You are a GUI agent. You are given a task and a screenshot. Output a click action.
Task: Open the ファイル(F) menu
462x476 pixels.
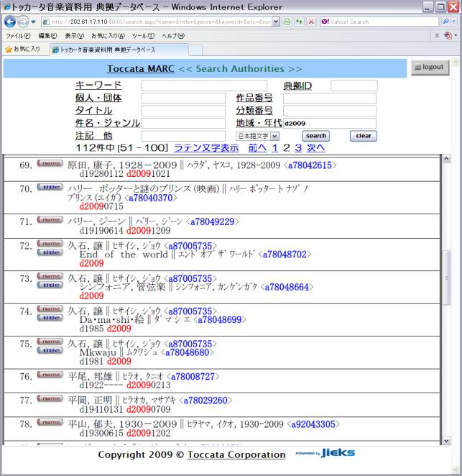pyautogui.click(x=19, y=36)
